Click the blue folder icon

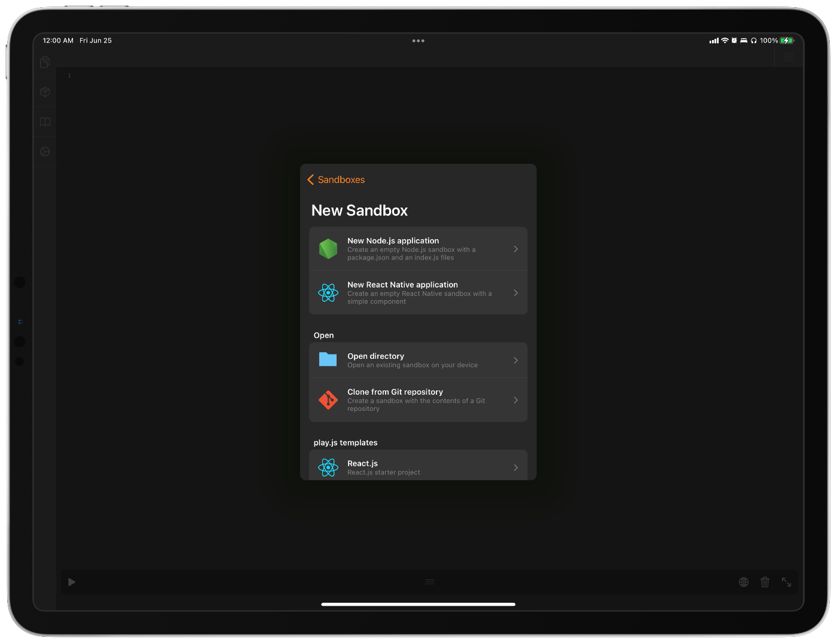328,359
